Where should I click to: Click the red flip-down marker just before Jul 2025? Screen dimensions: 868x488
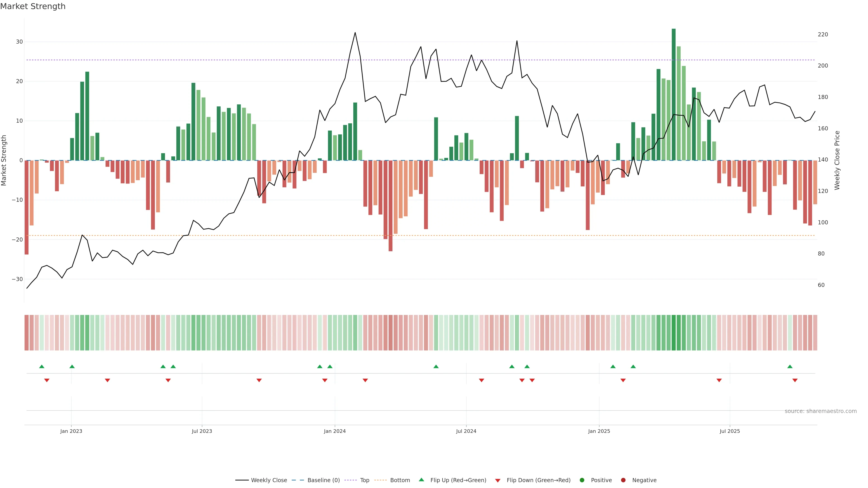click(x=719, y=380)
